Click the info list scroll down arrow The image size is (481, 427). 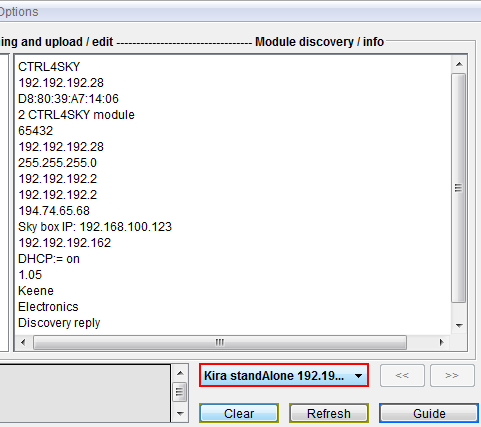[x=459, y=325]
